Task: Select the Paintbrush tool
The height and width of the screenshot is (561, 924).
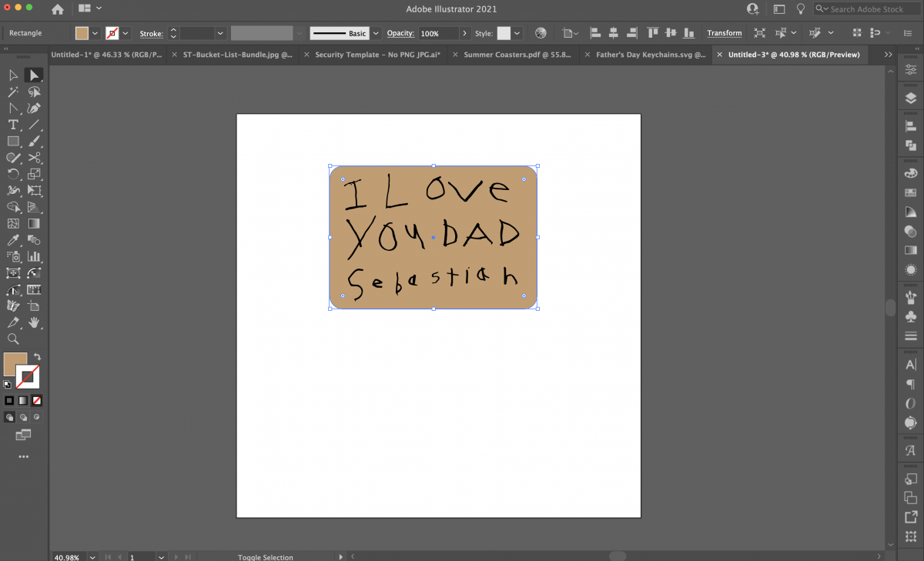Action: [x=34, y=141]
